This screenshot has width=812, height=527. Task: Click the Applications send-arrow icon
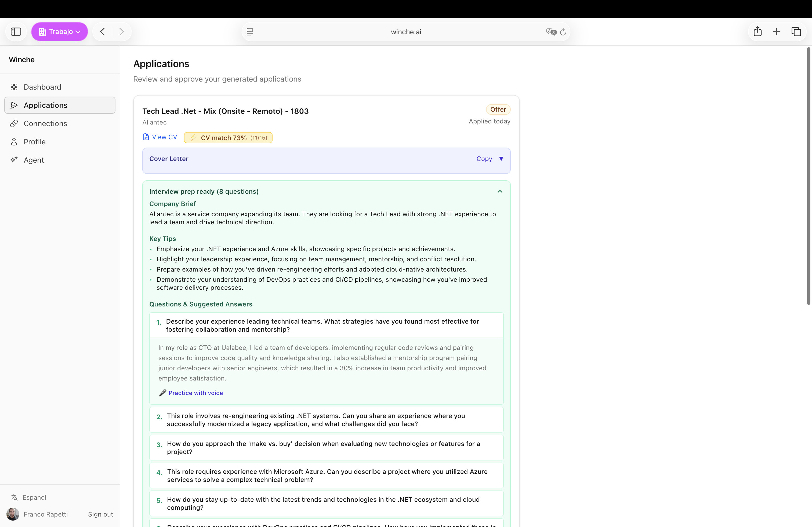pos(14,105)
